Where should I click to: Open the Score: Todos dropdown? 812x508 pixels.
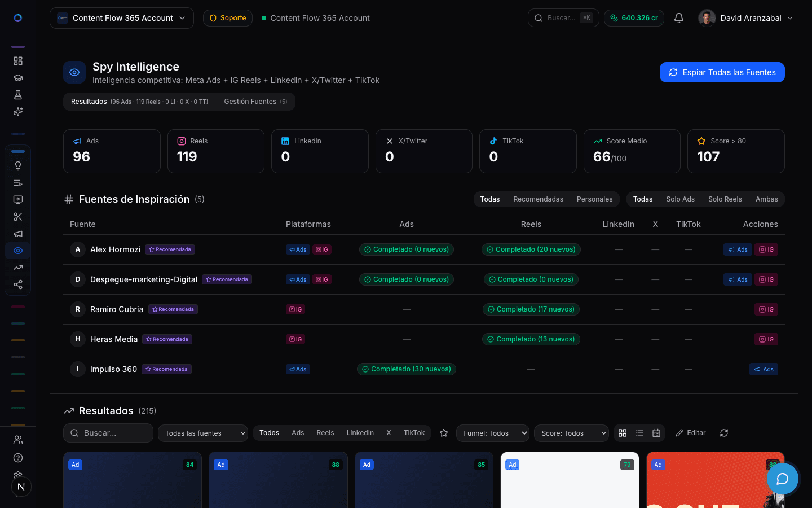pos(571,433)
